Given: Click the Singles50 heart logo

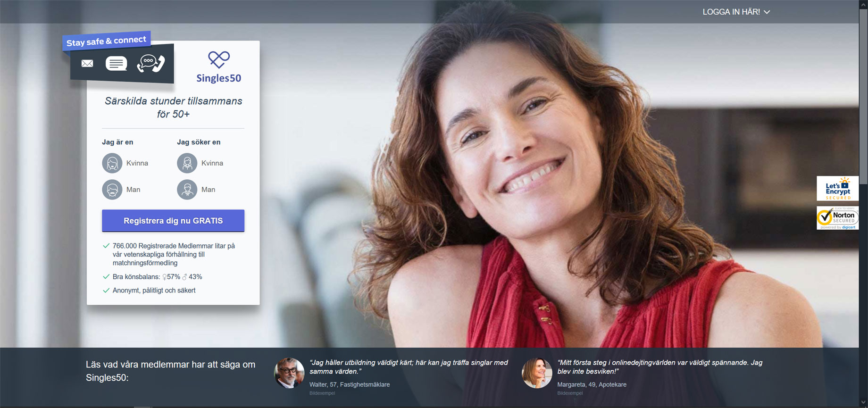Looking at the screenshot, I should 219,59.
